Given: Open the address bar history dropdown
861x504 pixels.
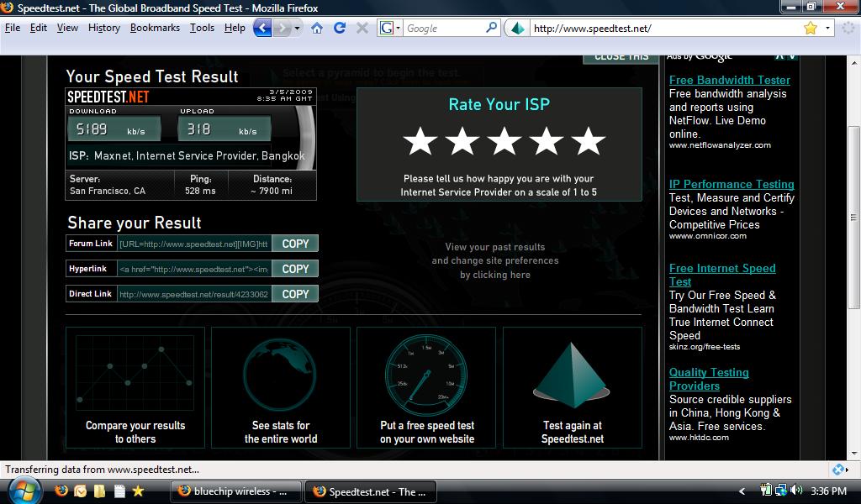Looking at the screenshot, I should pos(827,28).
